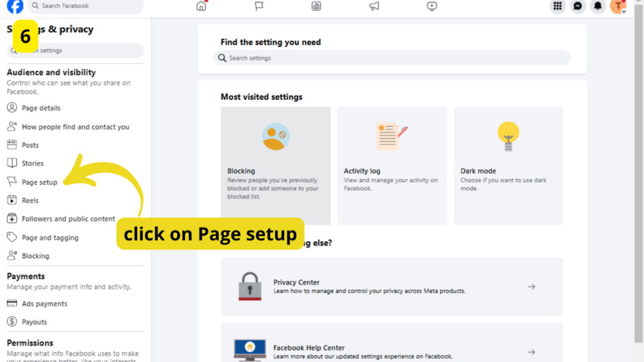Select Page details in the sidebar
The image size is (644, 362).
tap(41, 108)
